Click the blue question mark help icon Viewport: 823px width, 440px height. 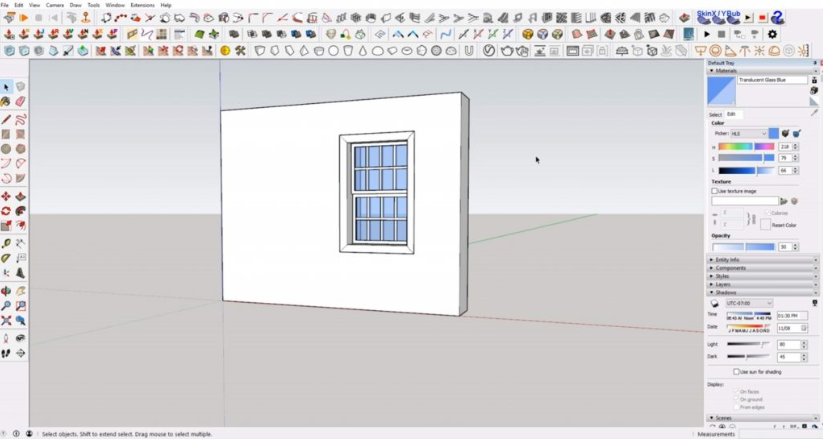(x=777, y=17)
